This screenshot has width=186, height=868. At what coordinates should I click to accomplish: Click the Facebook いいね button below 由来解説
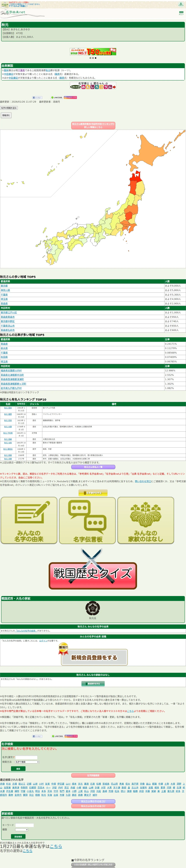tap(37, 97)
